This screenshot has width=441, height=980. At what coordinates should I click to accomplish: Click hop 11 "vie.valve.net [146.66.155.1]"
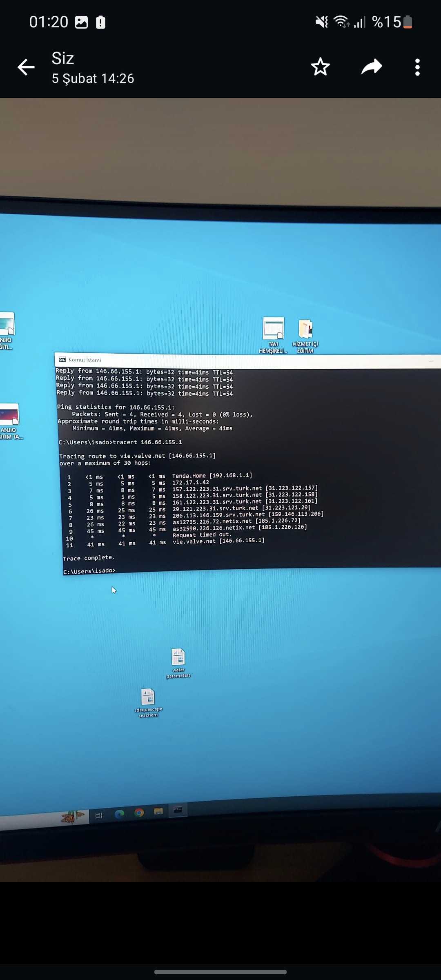(x=218, y=541)
